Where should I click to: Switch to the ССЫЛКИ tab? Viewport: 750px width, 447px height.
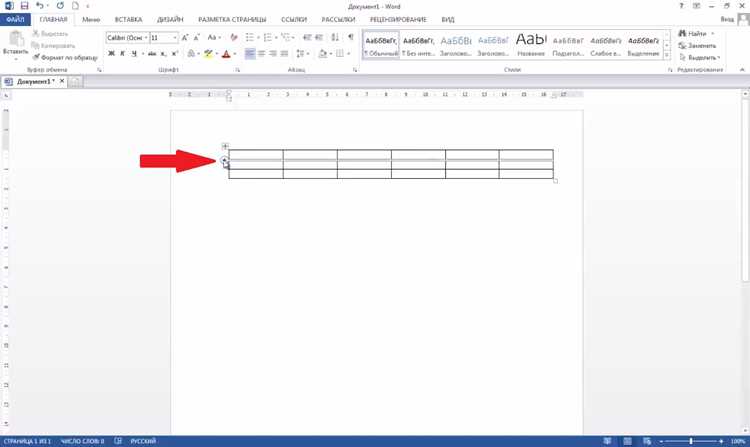[x=294, y=20]
